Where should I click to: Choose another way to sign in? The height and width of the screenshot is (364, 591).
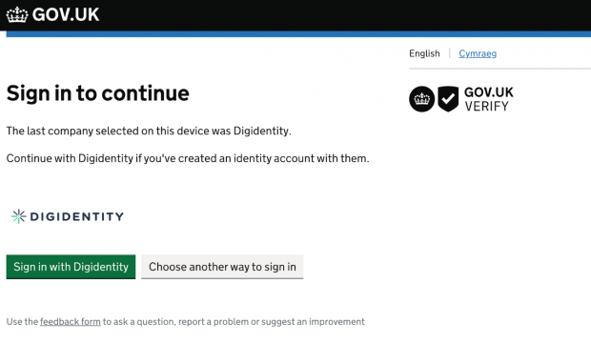222,267
